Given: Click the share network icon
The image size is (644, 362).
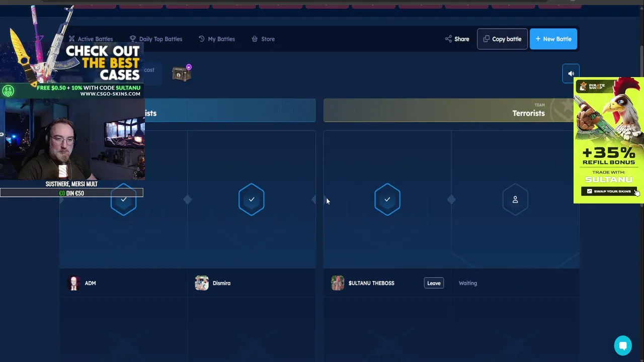Looking at the screenshot, I should click(x=448, y=39).
